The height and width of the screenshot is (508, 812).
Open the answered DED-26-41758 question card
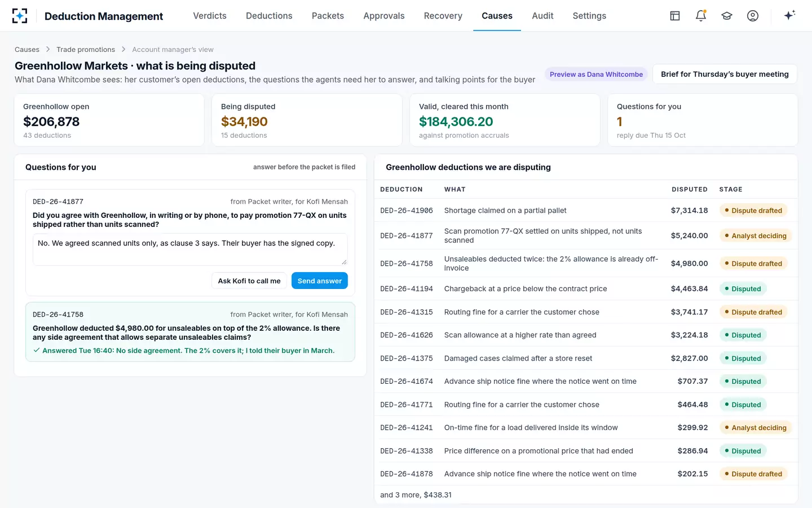click(190, 332)
